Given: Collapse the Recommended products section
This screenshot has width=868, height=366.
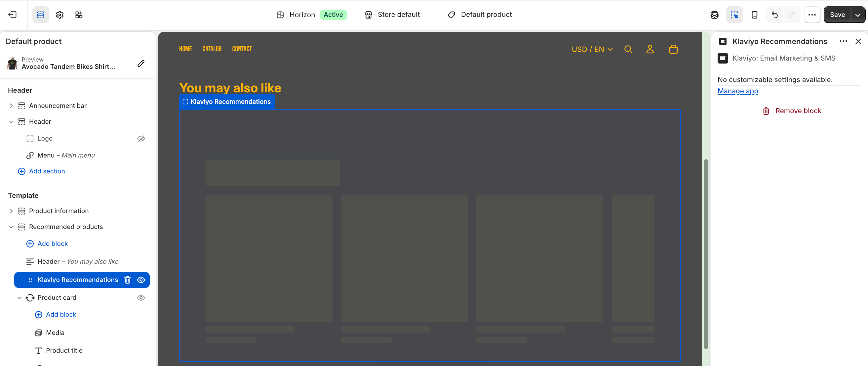Looking at the screenshot, I should tap(11, 227).
